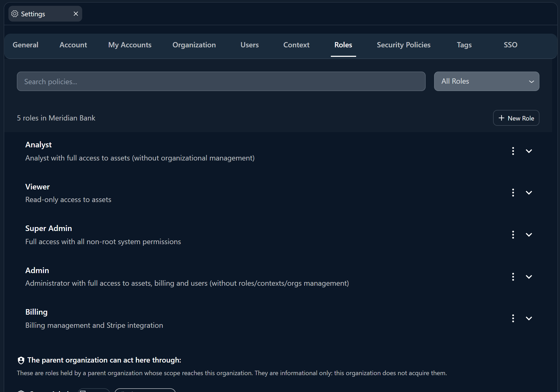Click the Analyst role description text
560x392 pixels.
click(x=140, y=158)
